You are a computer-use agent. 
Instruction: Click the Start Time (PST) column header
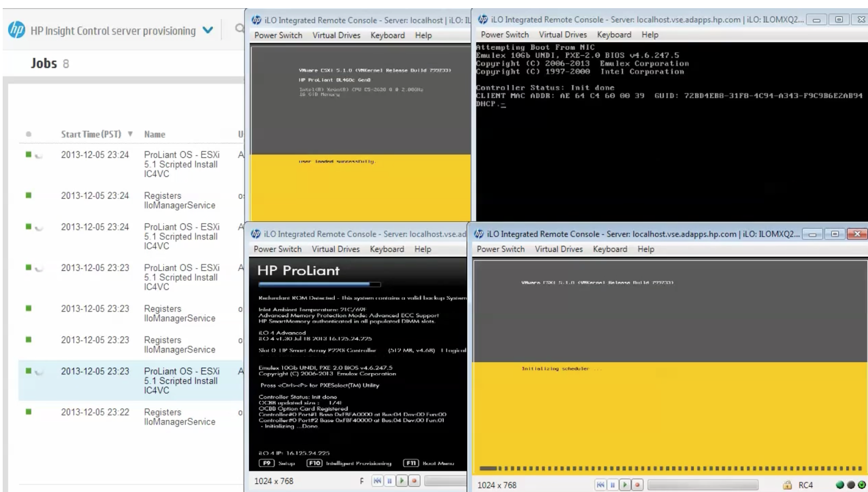click(x=91, y=134)
